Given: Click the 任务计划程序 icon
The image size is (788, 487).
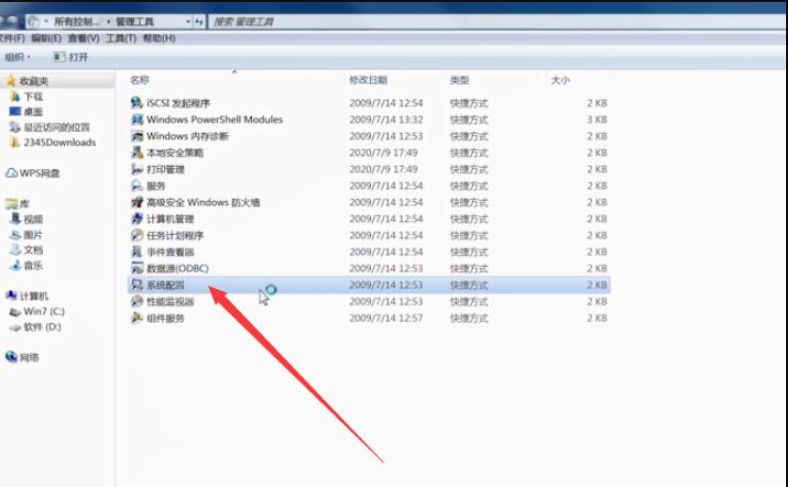Looking at the screenshot, I should pos(138,235).
